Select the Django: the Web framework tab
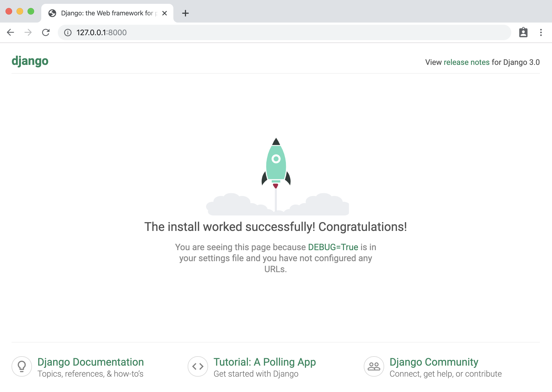The width and height of the screenshot is (552, 392). (x=107, y=13)
